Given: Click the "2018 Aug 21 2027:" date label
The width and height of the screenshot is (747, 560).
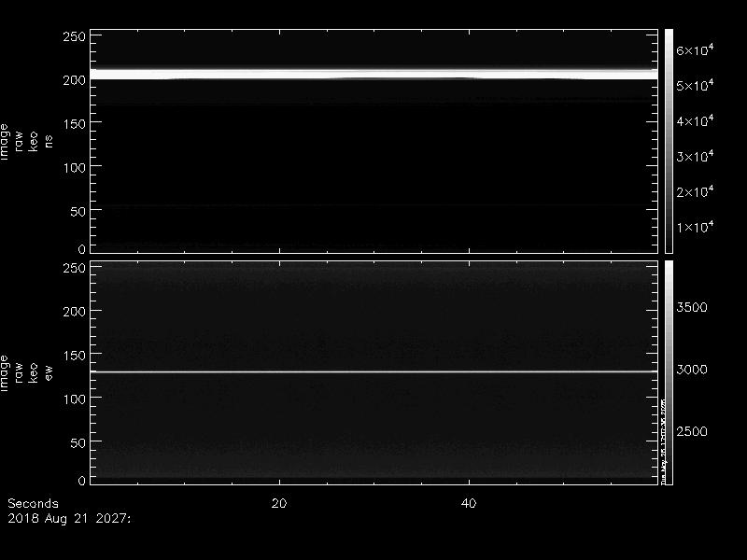Looking at the screenshot, I should tap(69, 519).
